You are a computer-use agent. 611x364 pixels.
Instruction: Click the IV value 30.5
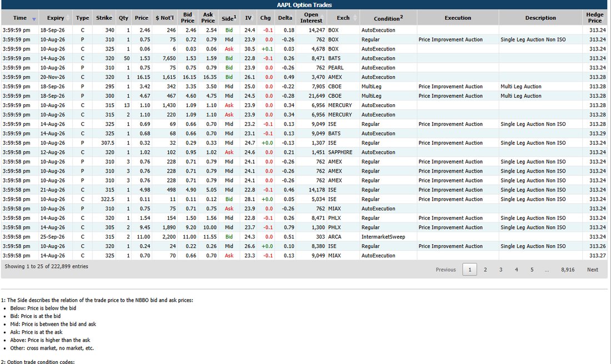tap(249, 49)
